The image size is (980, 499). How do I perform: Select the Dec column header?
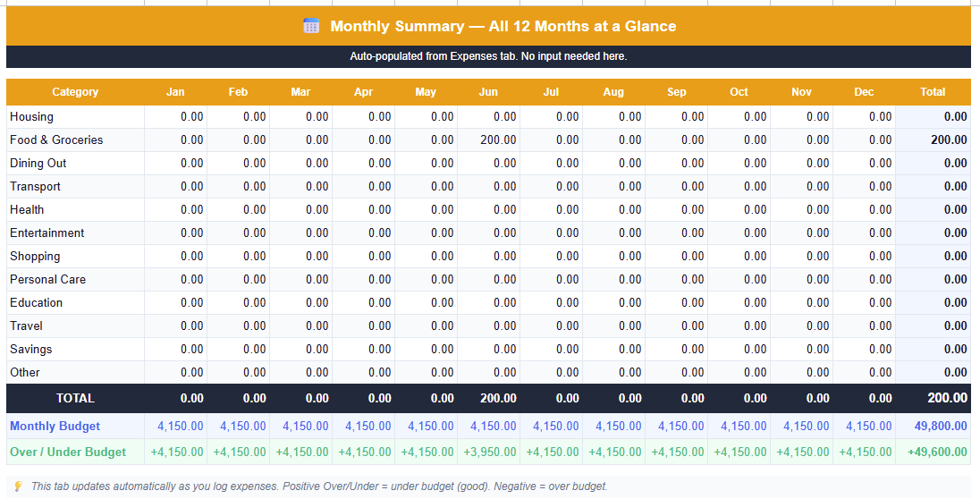pos(865,92)
